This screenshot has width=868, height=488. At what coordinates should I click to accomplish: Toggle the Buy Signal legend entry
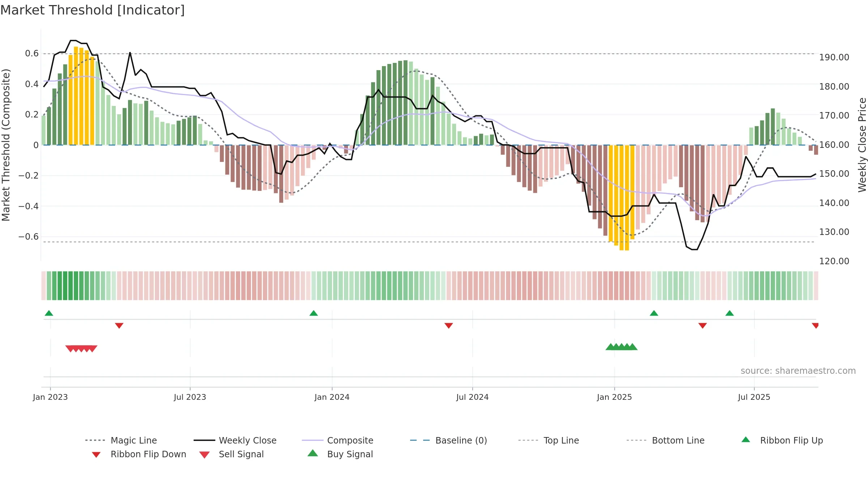[340, 454]
